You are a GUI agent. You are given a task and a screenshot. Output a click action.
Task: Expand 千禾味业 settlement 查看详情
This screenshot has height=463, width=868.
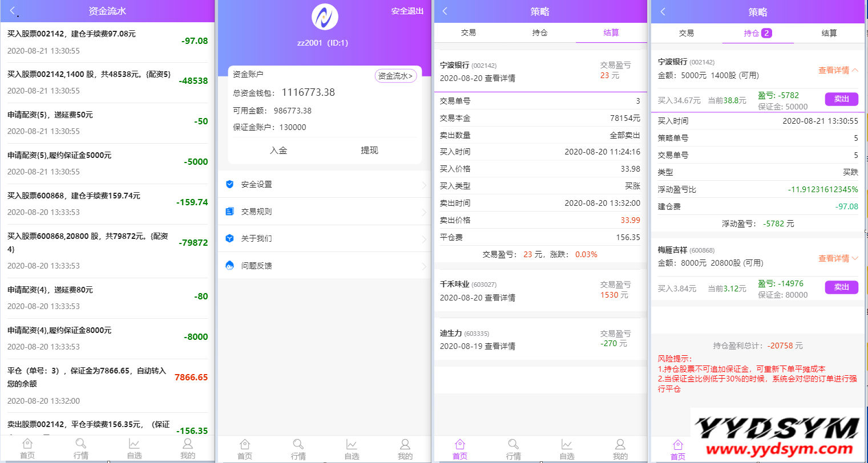pos(499,298)
